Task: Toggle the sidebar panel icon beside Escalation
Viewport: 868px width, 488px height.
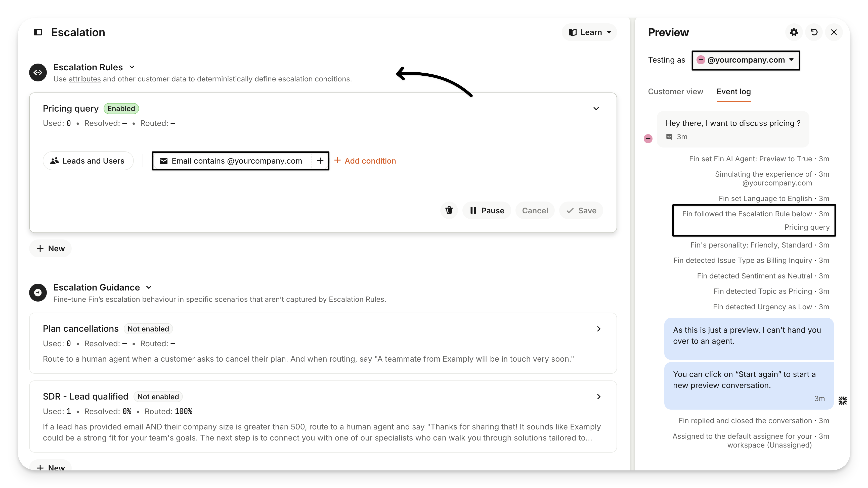Action: click(38, 32)
